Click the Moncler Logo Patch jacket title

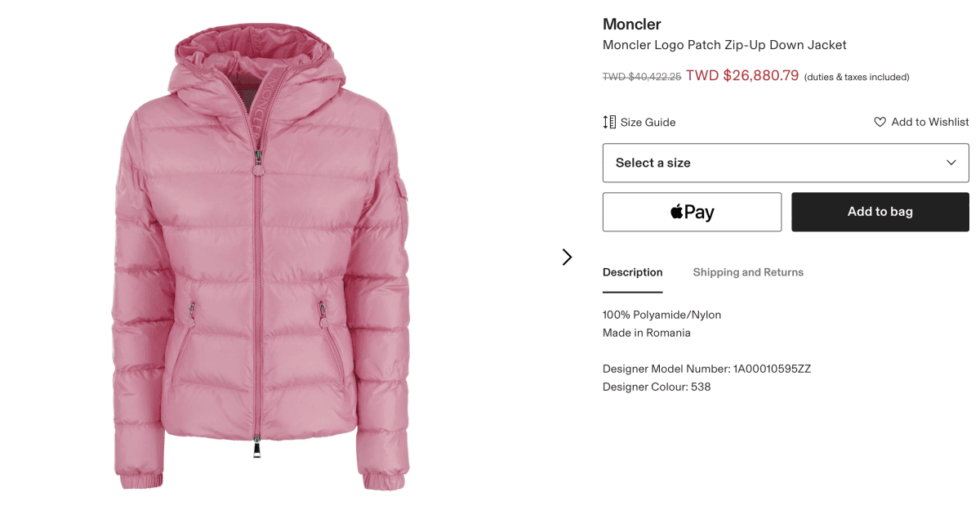(x=724, y=45)
